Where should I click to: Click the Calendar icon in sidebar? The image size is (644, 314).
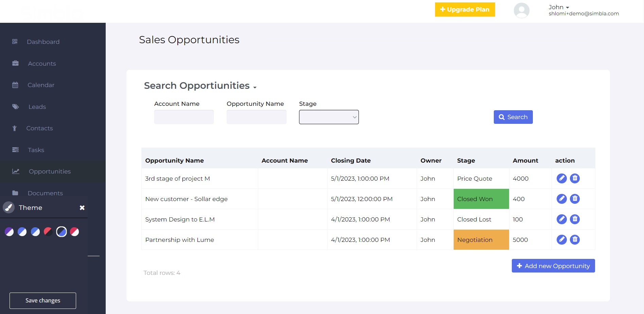(15, 85)
